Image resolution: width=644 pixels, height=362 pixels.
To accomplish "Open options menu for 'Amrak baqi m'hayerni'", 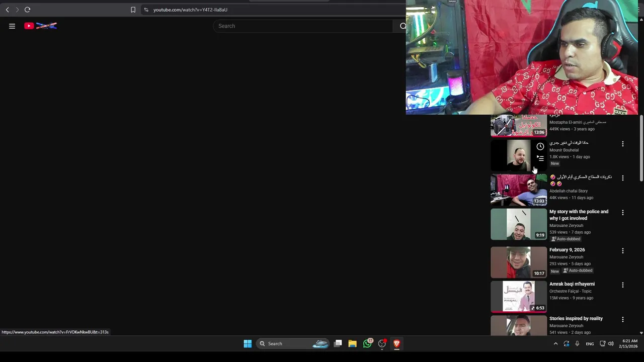I will [x=622, y=285].
